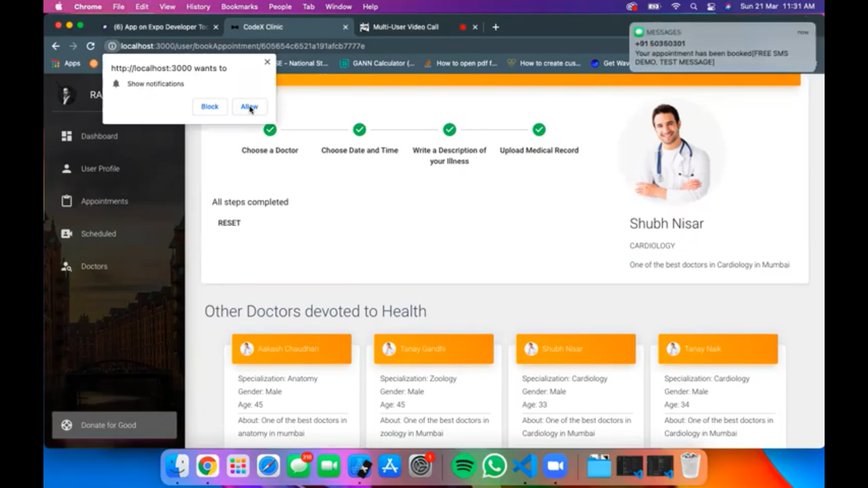
Task: Open WhatsApp from the dock
Action: tap(494, 466)
